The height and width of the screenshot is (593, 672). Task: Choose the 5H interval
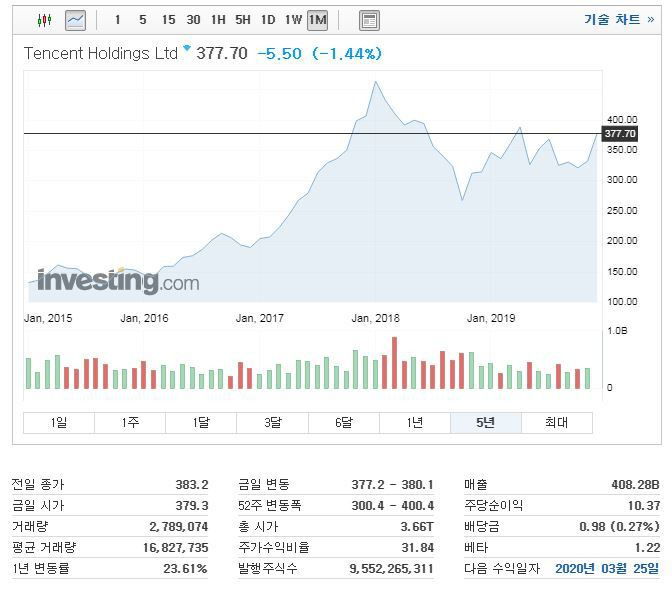pyautogui.click(x=243, y=20)
